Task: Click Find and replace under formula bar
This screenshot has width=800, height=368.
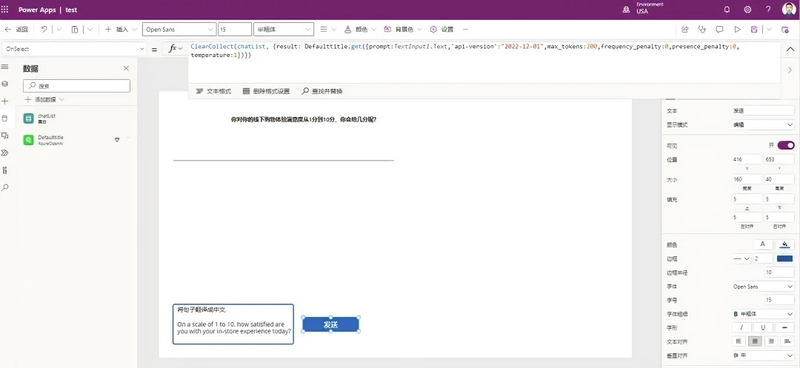Action: [x=322, y=91]
